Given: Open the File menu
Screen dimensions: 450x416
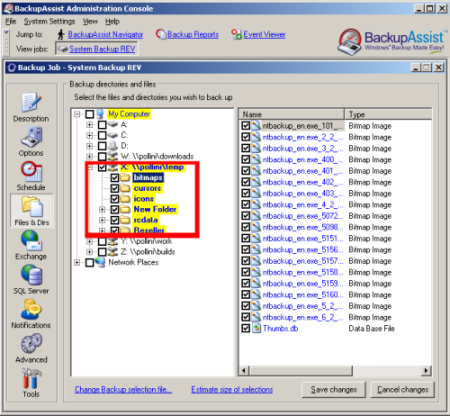Looking at the screenshot, I should coord(11,22).
